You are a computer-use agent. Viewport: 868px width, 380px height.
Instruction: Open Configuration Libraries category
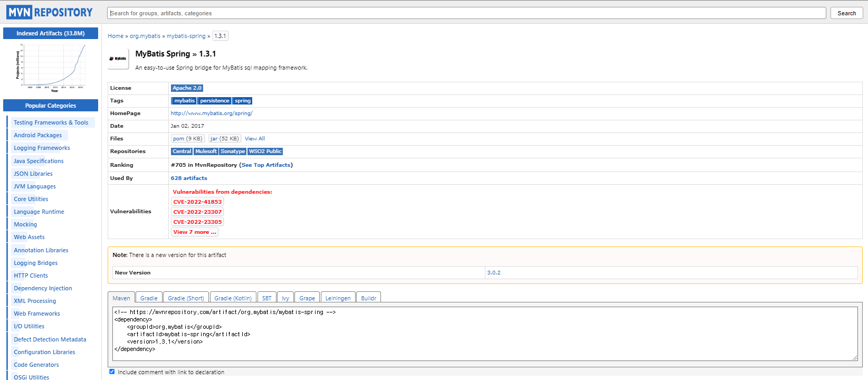(44, 352)
